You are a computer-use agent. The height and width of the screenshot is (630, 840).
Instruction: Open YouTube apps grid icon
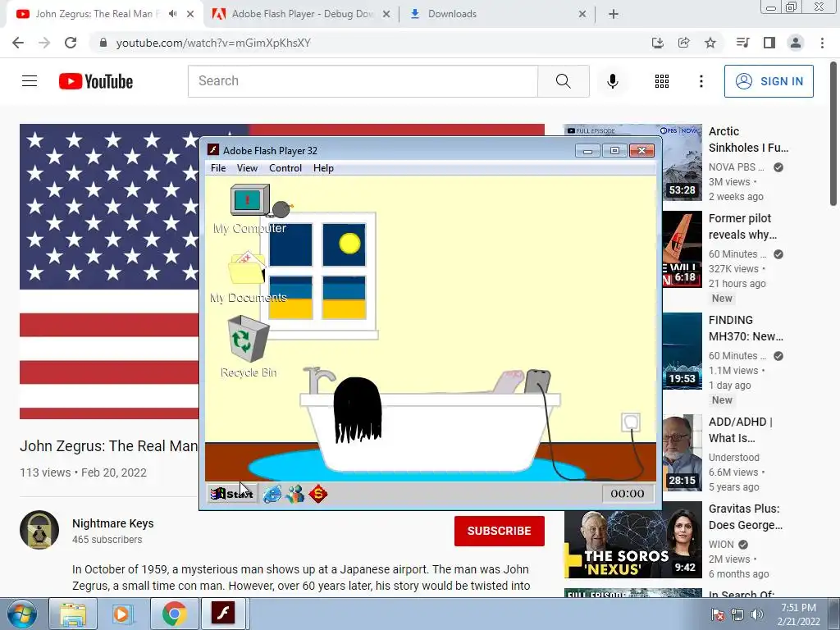(662, 81)
